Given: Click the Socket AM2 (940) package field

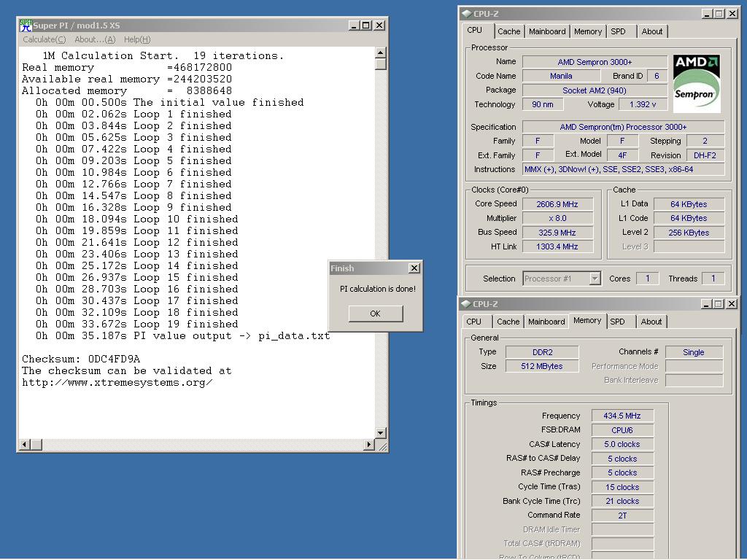Looking at the screenshot, I should click(595, 90).
